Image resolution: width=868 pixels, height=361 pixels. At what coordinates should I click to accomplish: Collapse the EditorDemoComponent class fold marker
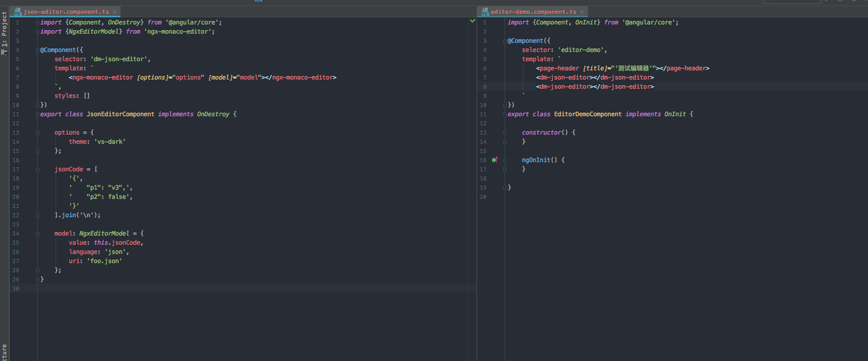click(505, 114)
